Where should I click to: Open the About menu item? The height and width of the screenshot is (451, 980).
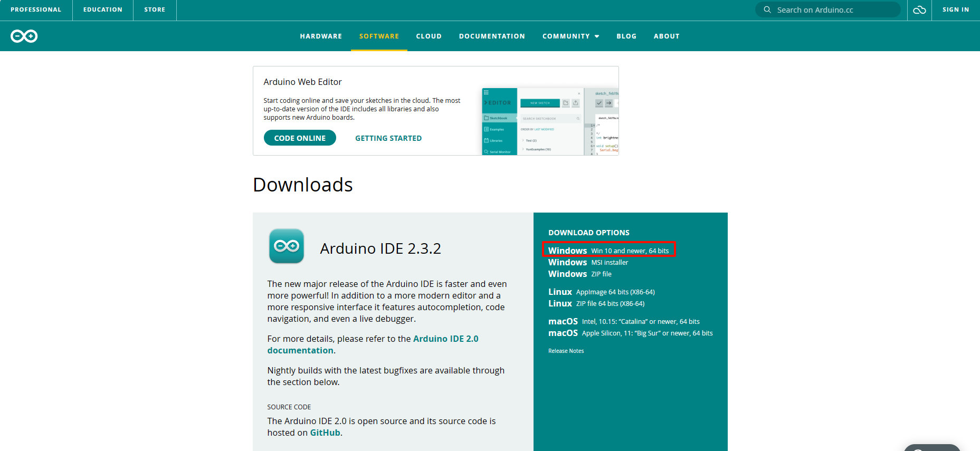[667, 36]
